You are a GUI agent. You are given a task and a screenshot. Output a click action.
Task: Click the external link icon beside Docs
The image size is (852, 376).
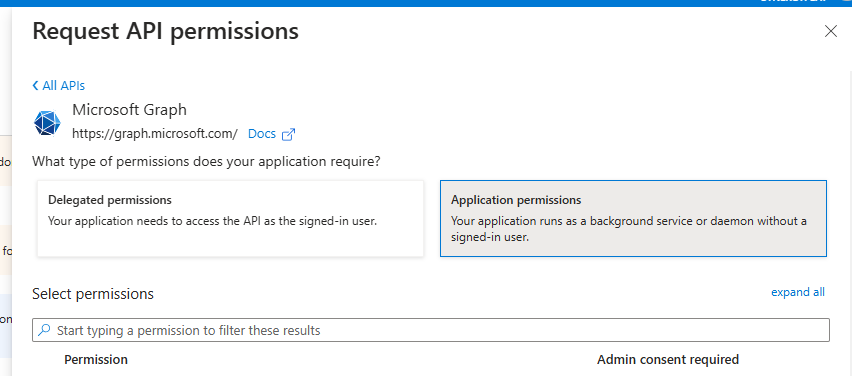coord(289,134)
